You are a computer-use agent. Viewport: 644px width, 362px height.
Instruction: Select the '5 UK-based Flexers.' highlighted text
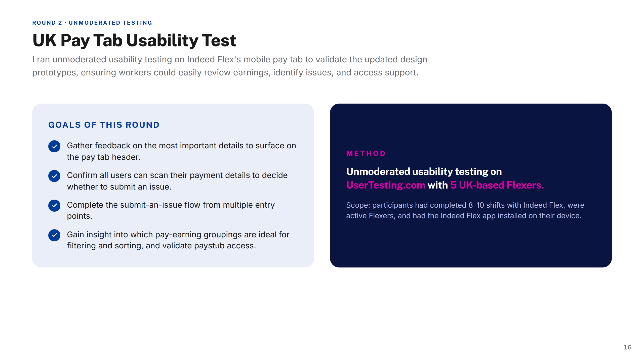click(x=497, y=185)
